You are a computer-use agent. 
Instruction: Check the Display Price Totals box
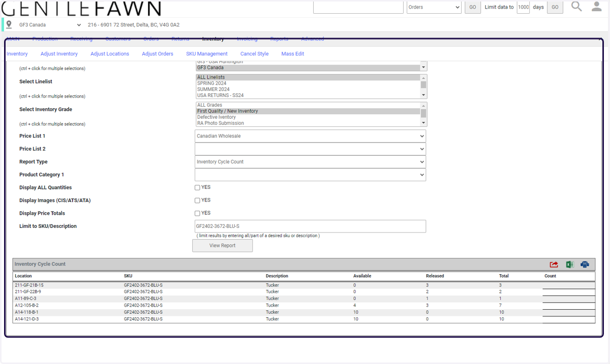point(197,213)
